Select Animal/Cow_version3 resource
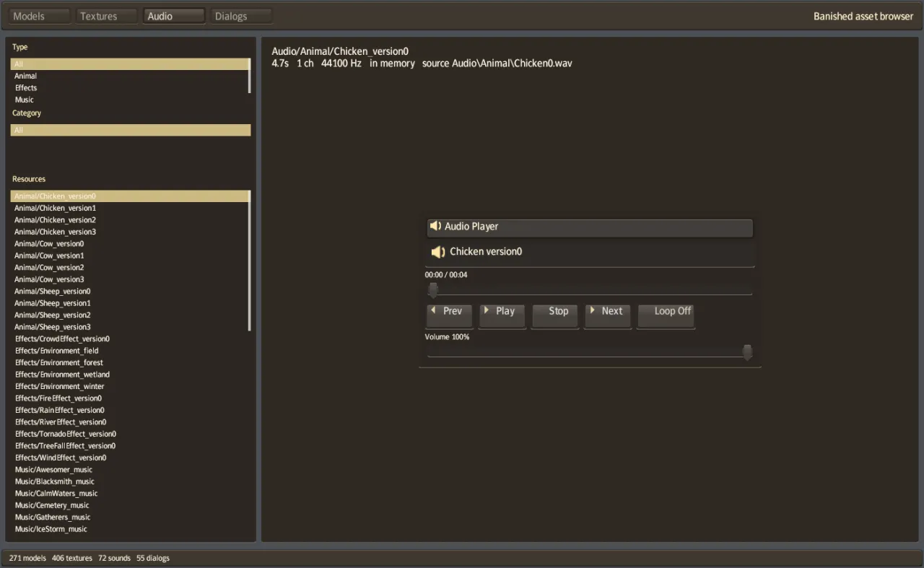The height and width of the screenshot is (568, 924). pyautogui.click(x=130, y=279)
